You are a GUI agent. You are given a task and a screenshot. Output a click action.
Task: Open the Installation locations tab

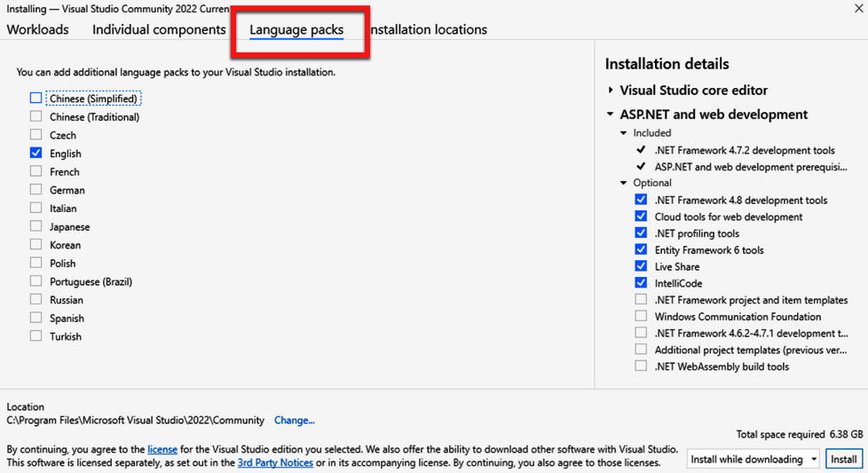pos(429,29)
